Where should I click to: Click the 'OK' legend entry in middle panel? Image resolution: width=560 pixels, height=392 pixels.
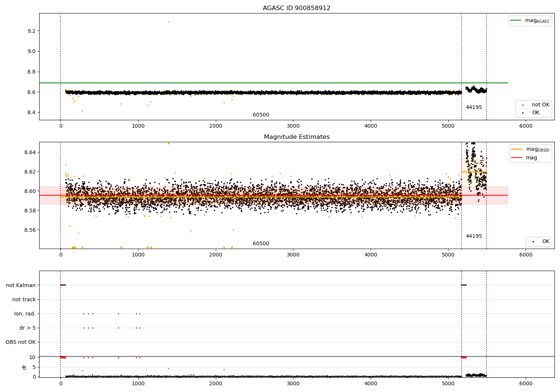(x=541, y=242)
